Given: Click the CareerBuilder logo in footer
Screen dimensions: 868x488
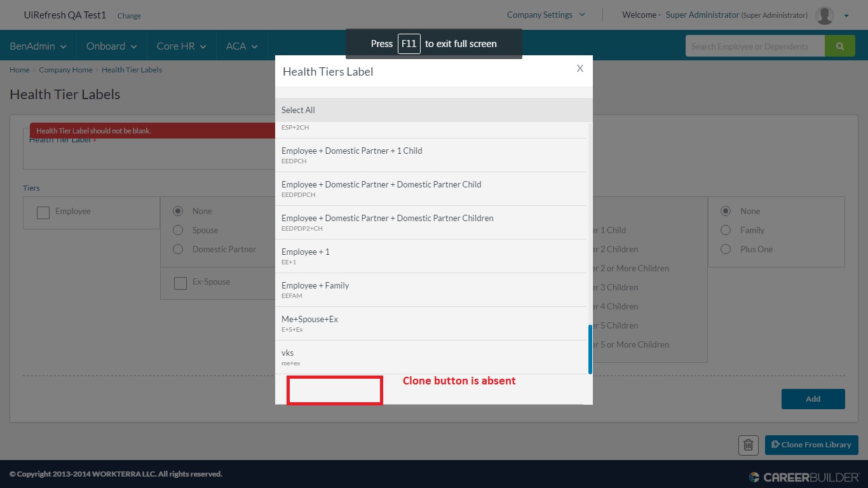Looking at the screenshot, I should pyautogui.click(x=804, y=477).
